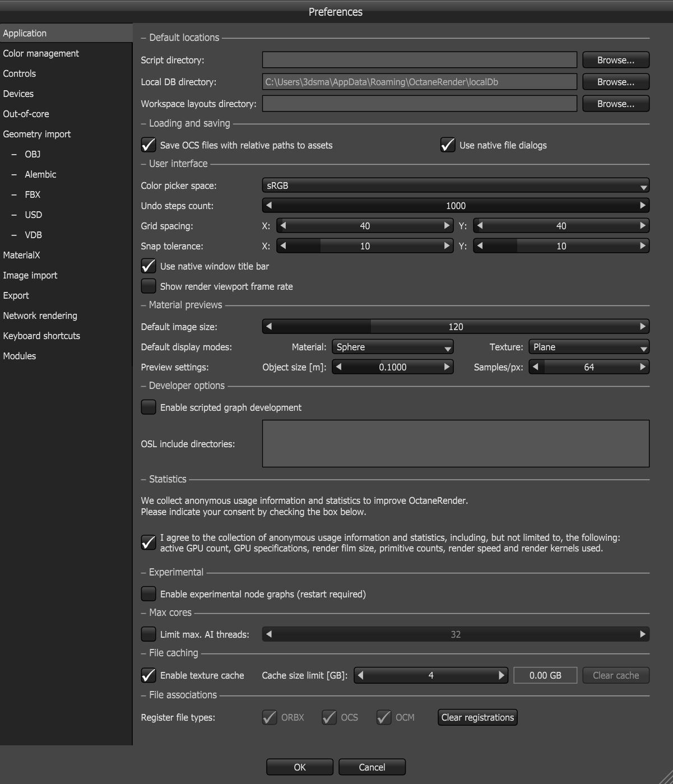673x784 pixels.
Task: Decrease Grid spacing Y value
Action: pos(480,226)
